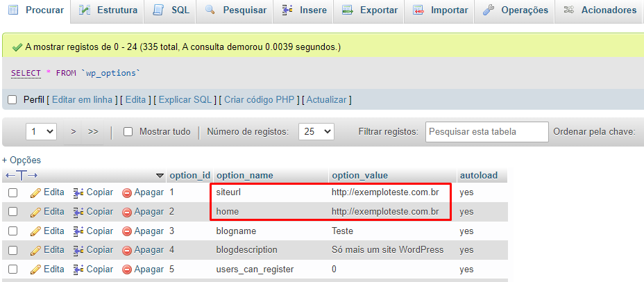Image resolution: width=644 pixels, height=282 pixels.
Task: Click the Editar em linha link
Action: (x=82, y=99)
